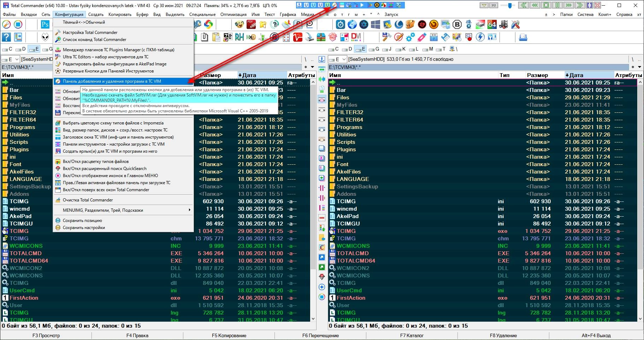Launch the blue lightning bolt circle icon
The width and height of the screenshot is (644, 340).
(480, 37)
